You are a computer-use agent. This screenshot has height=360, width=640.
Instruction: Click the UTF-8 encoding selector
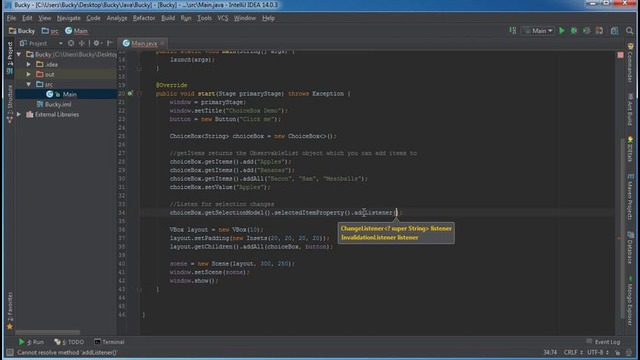coord(597,352)
